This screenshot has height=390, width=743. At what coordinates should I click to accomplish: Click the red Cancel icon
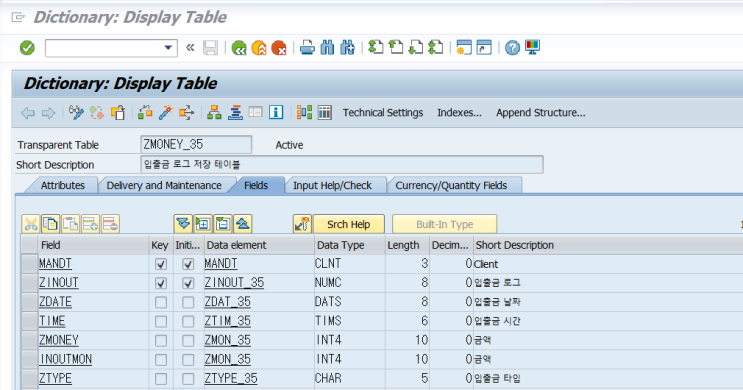pyautogui.click(x=279, y=47)
